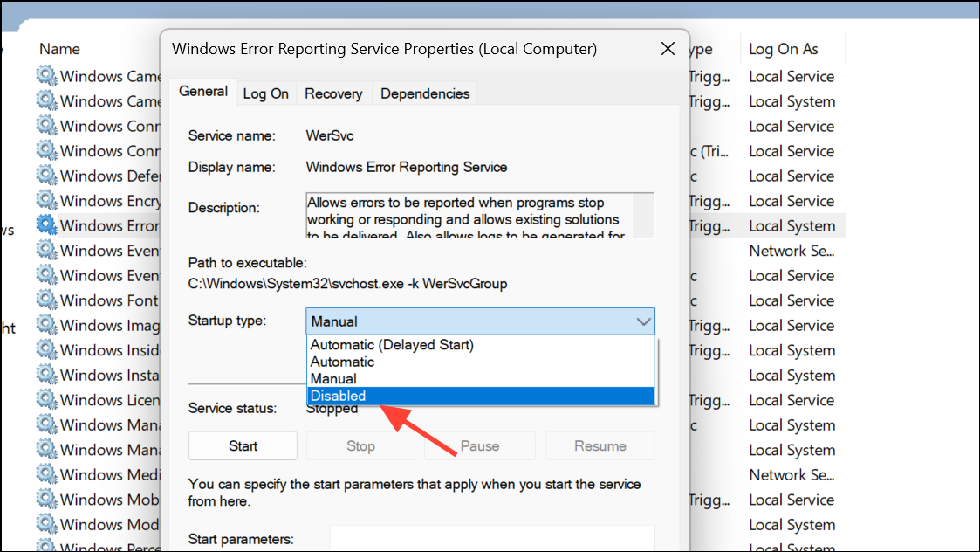Select the Windows License service icon
This screenshot has height=552, width=980.
point(45,400)
